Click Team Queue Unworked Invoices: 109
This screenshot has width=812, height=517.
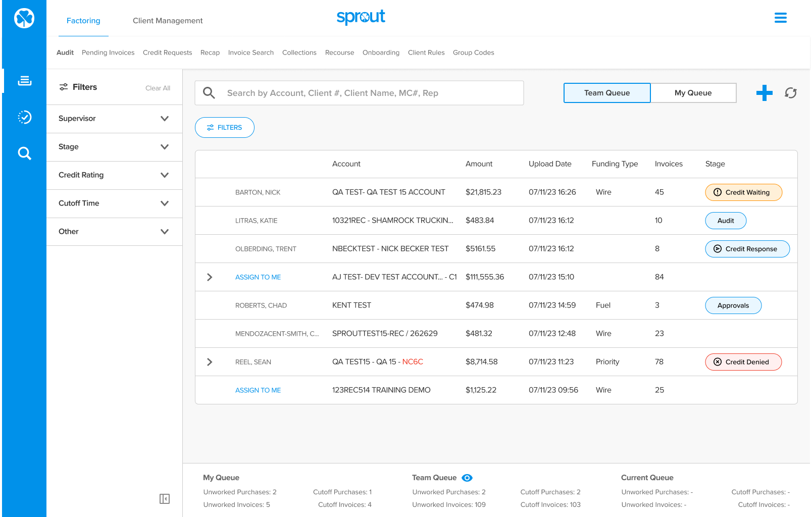click(449, 505)
